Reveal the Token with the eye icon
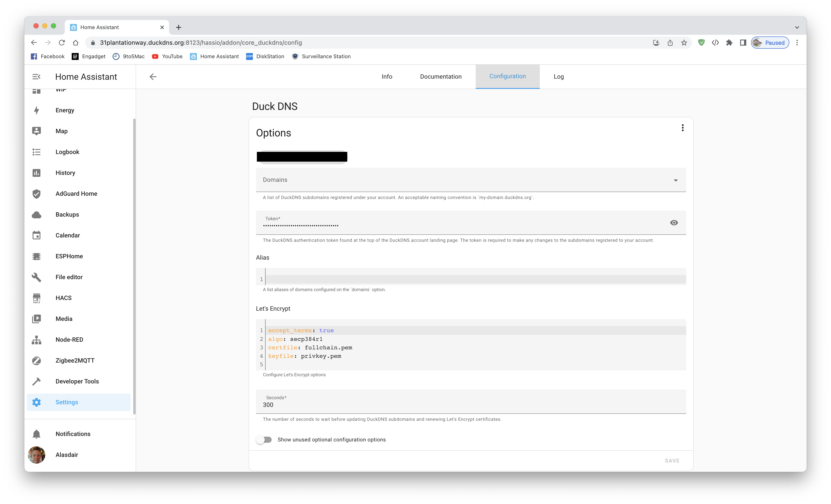The image size is (831, 504). coord(674,222)
